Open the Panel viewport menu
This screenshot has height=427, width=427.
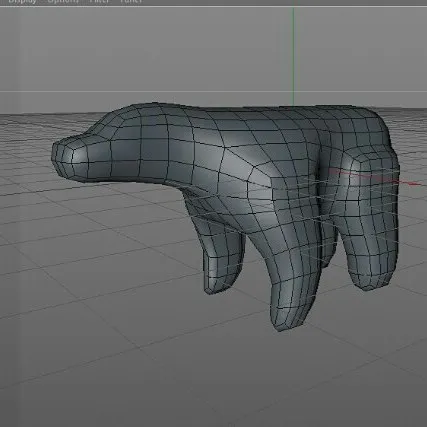131,1
